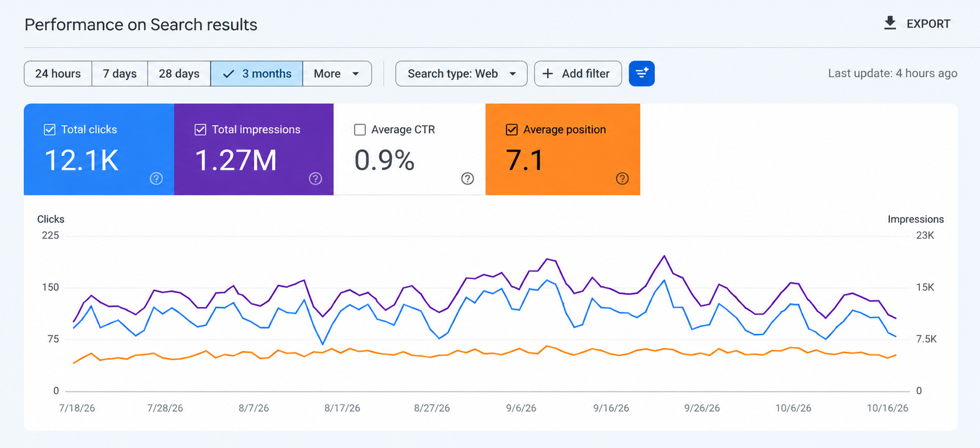Click the 75 clicks axis value

53,339
